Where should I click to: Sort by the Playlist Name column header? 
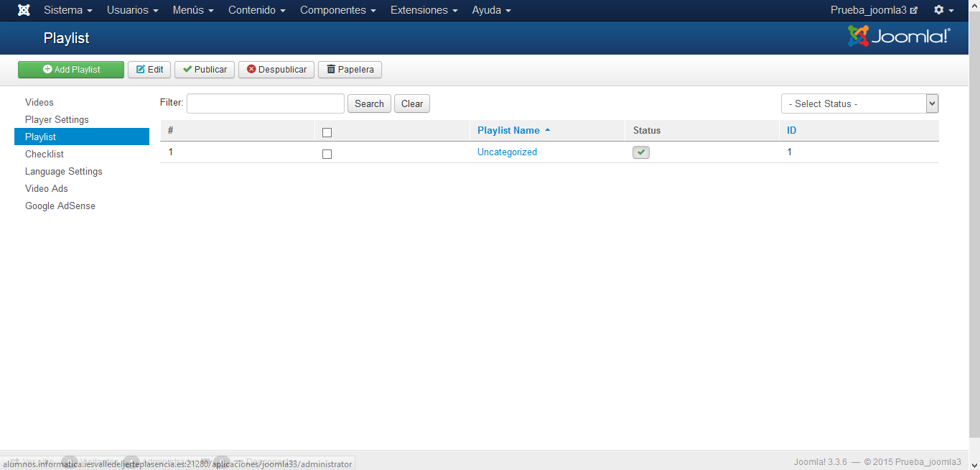(508, 131)
